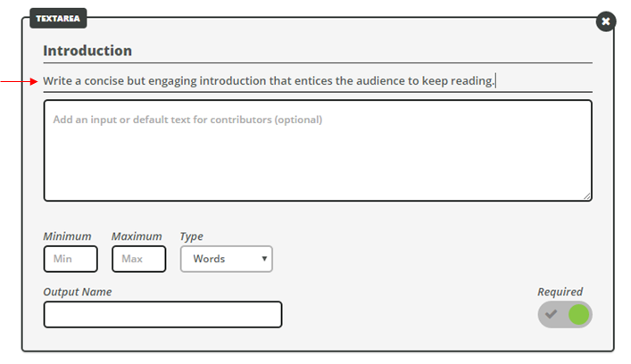Screen dimensions: 631x364
Task: Click the arrow on the Words dropdown
Action: point(264,259)
